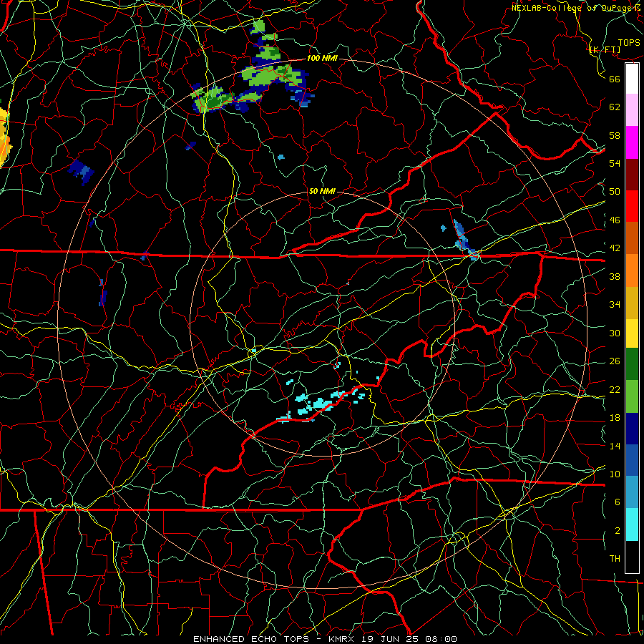Image resolution: width=644 pixels, height=644 pixels.
Task: Click the legend value "66"
Action: click(x=615, y=79)
